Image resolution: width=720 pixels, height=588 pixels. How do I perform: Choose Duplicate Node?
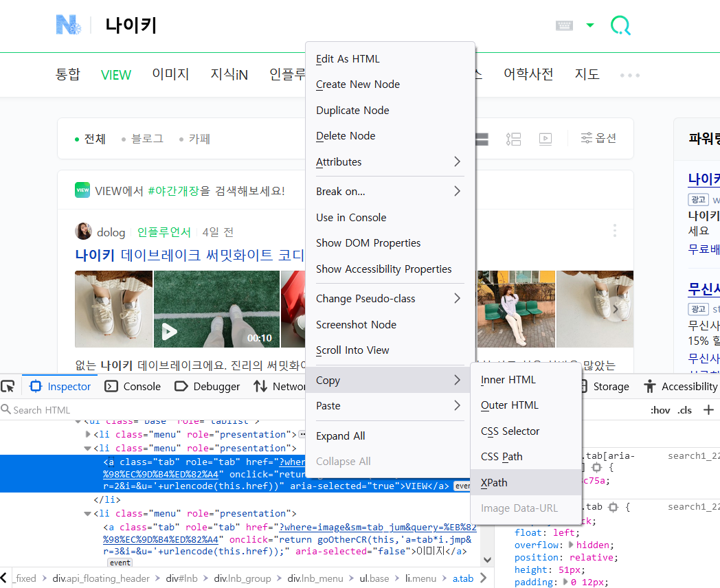click(x=390, y=110)
